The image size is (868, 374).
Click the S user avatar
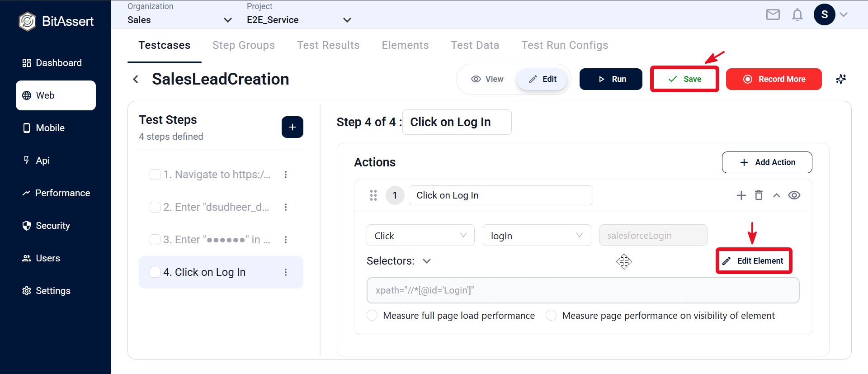click(825, 14)
